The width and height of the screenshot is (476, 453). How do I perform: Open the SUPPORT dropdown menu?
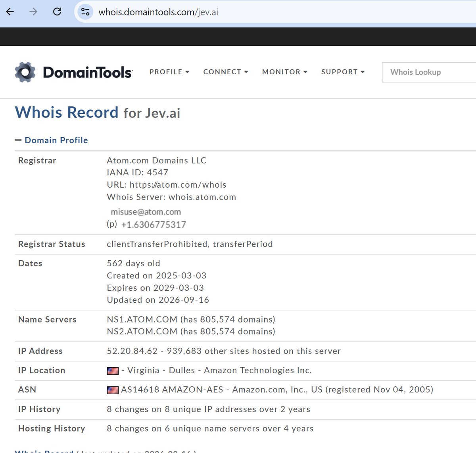pos(343,72)
